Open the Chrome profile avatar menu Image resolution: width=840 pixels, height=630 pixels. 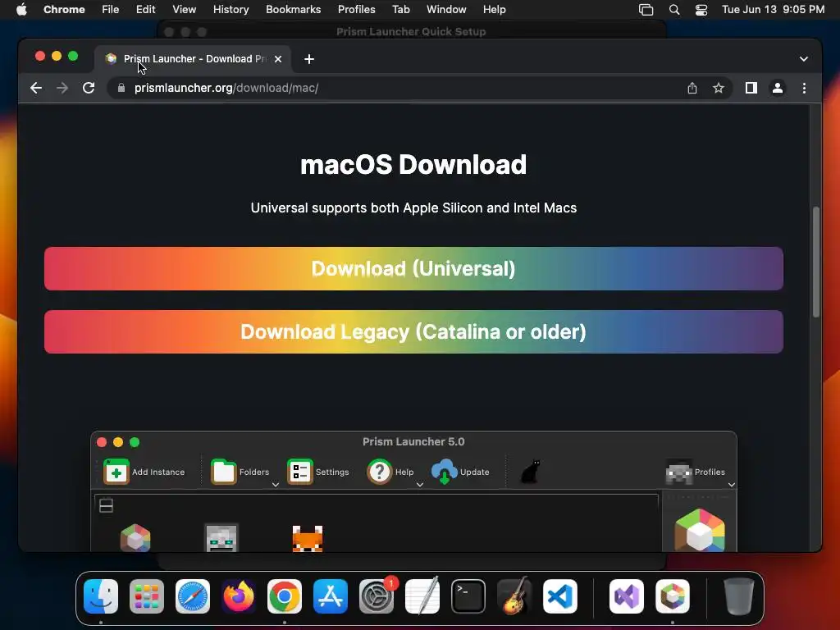778,88
